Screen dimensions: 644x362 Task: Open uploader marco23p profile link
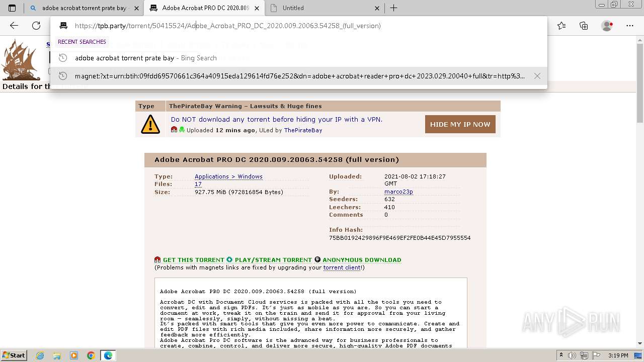tap(398, 192)
